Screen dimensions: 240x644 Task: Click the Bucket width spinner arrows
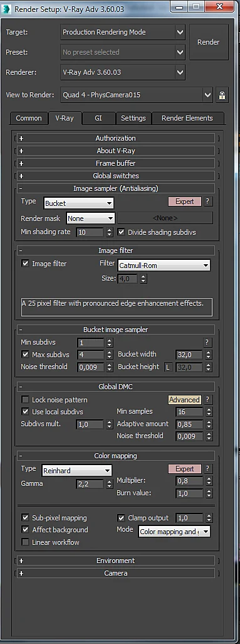[x=209, y=355]
